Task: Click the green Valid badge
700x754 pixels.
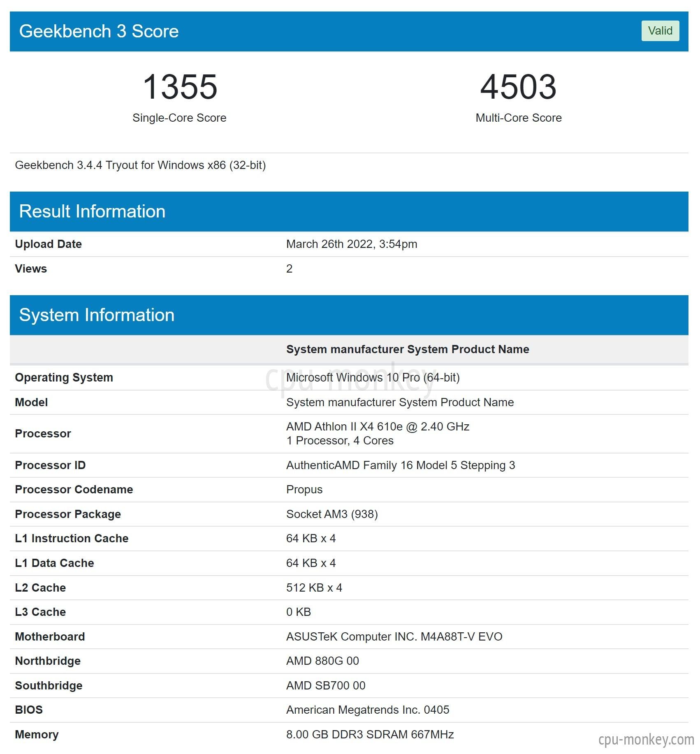Action: click(660, 31)
